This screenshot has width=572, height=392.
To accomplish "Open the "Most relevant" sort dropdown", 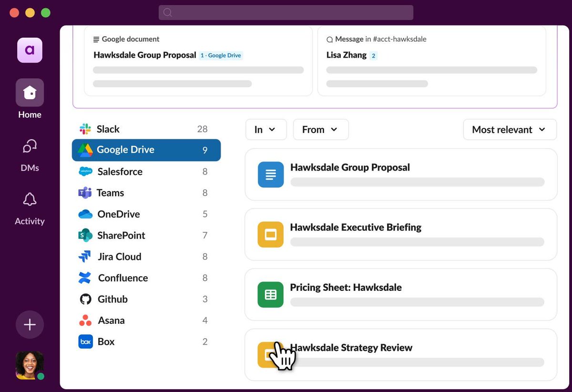I will 510,129.
